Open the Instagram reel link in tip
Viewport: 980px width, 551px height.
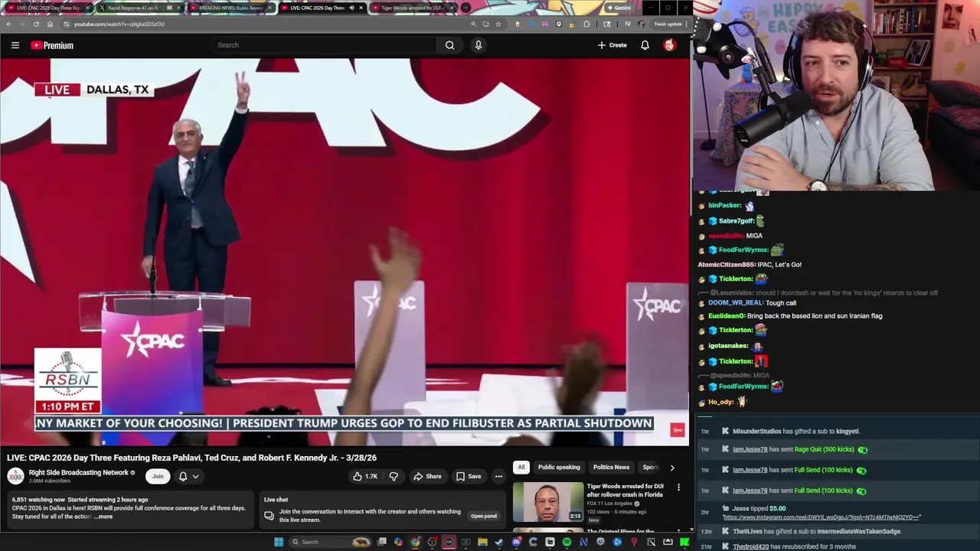coord(822,517)
